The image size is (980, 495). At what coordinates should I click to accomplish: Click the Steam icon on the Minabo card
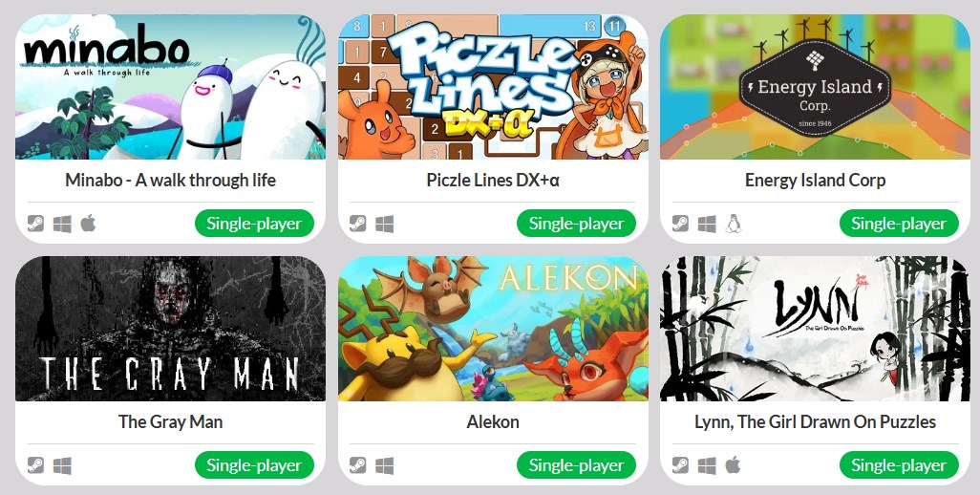point(35,223)
